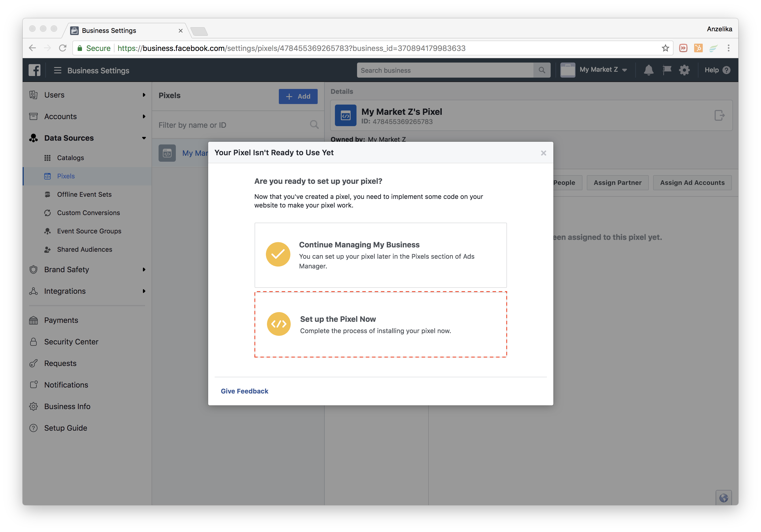761x532 pixels.
Task: Click the pixel list item icon
Action: click(x=167, y=153)
